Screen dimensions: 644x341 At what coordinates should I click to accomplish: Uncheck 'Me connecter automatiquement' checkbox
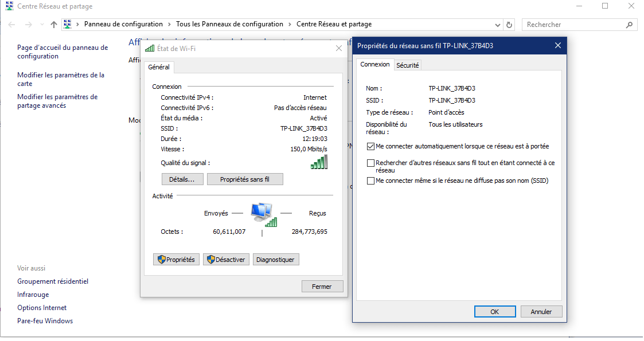click(370, 147)
